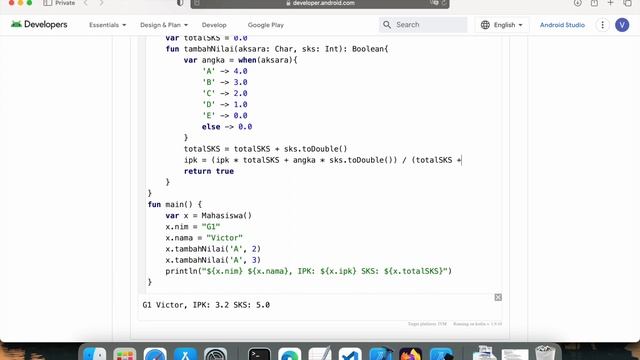This screenshot has height=360, width=640.
Task: Click the 'totalSKS = totalSKS + sks.toDouble()' line
Action: [x=265, y=149]
